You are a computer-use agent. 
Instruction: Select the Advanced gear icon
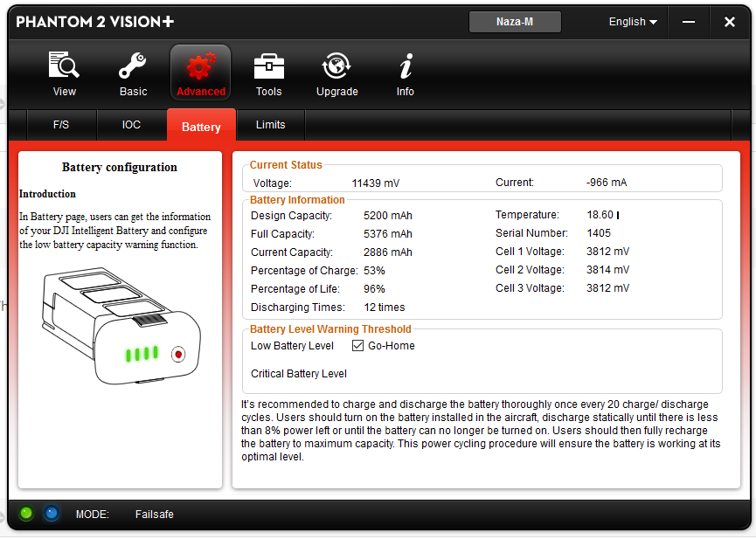[200, 66]
